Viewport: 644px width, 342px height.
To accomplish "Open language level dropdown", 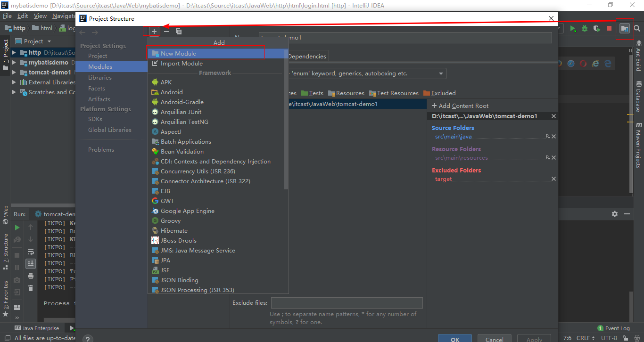I will [x=441, y=73].
